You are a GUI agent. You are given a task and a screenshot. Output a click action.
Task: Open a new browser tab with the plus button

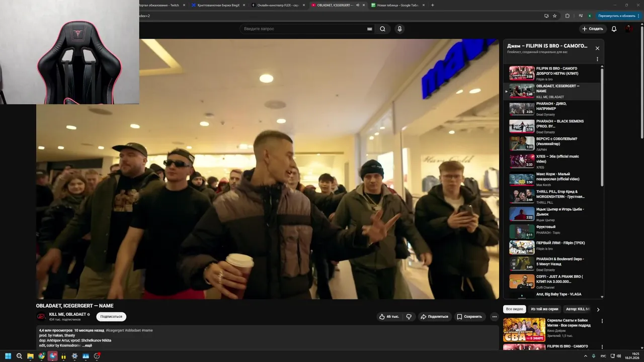[433, 5]
